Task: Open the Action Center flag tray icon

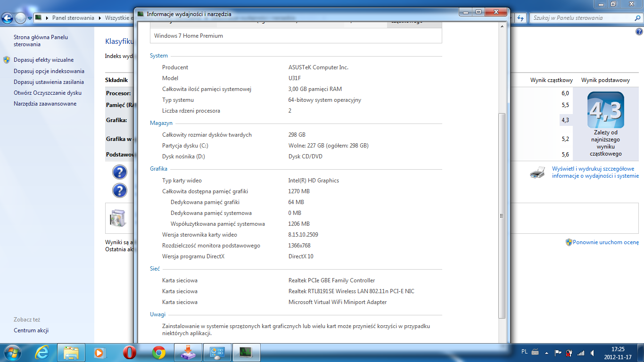Action: pos(558,352)
